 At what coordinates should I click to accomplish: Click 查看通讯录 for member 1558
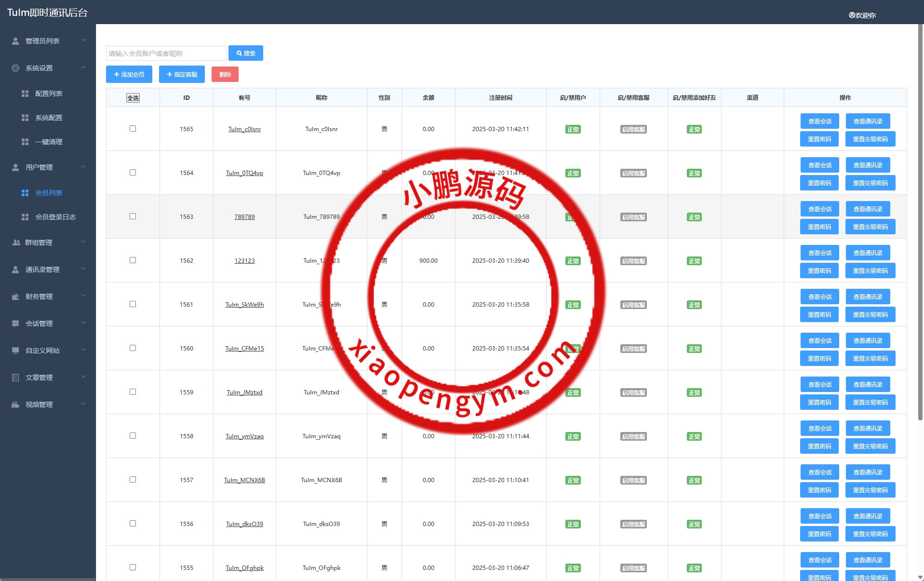pyautogui.click(x=868, y=429)
